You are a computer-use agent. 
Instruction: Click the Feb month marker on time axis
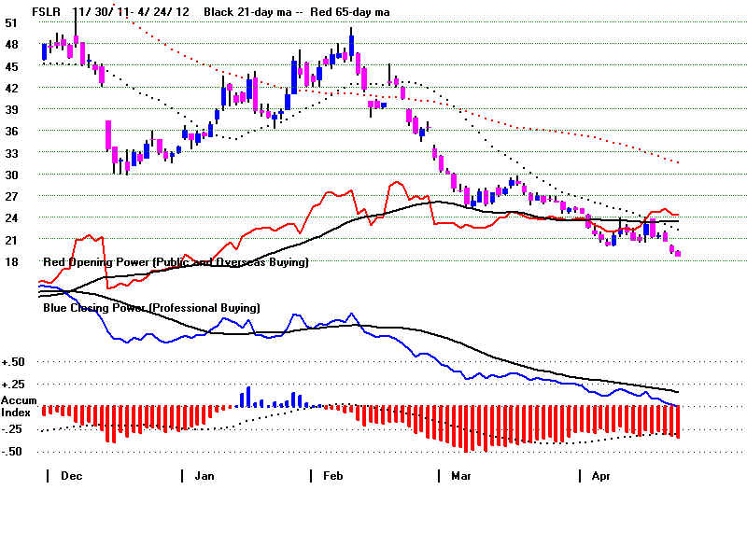(332, 476)
